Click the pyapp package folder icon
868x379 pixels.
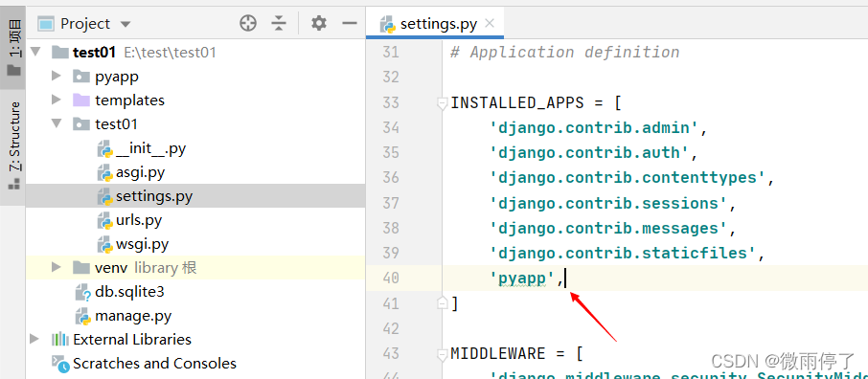[81, 77]
